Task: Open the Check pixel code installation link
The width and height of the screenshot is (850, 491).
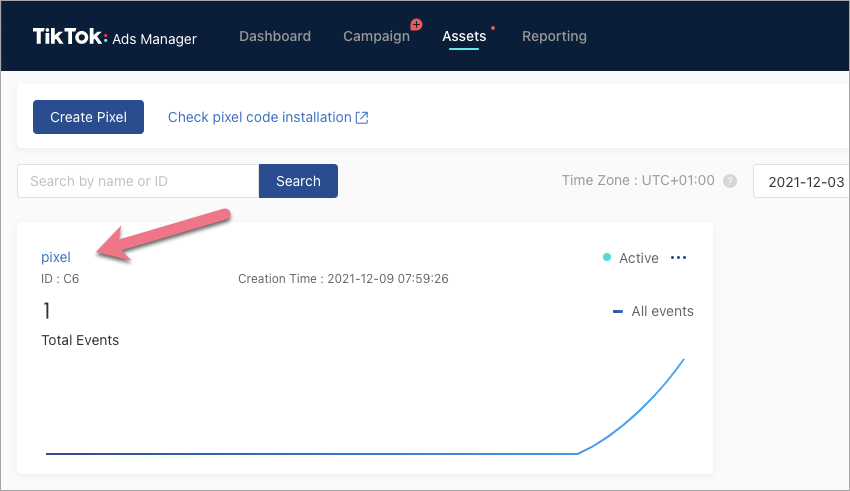Action: (259, 117)
